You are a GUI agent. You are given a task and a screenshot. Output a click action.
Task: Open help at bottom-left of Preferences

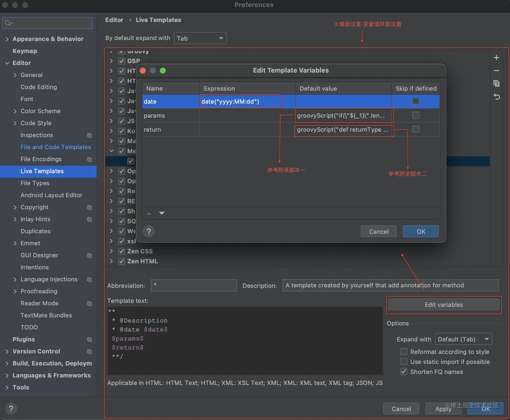tap(11, 409)
